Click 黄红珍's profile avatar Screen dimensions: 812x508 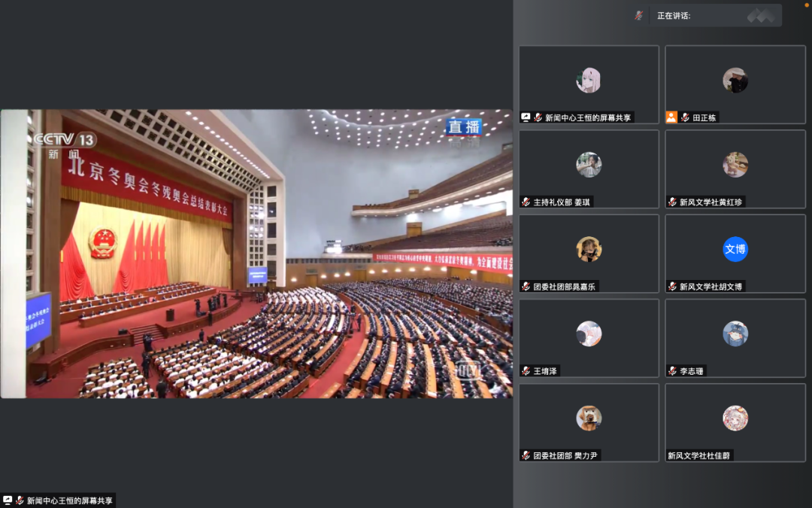tap(735, 165)
